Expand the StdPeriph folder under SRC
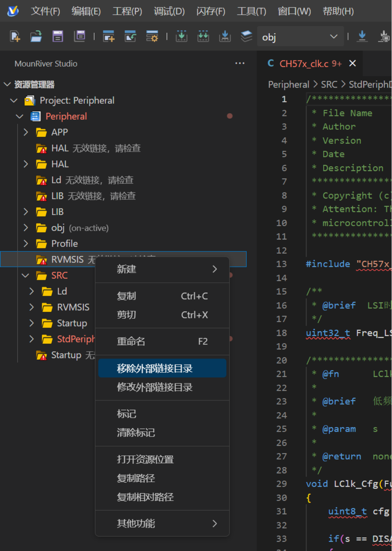This screenshot has height=551, width=392. (31, 339)
